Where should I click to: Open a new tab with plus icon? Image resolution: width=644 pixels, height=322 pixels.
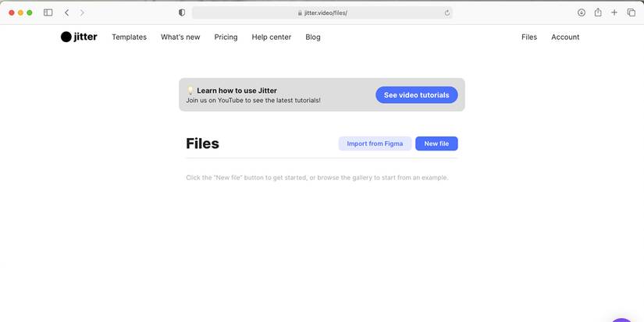click(x=614, y=12)
